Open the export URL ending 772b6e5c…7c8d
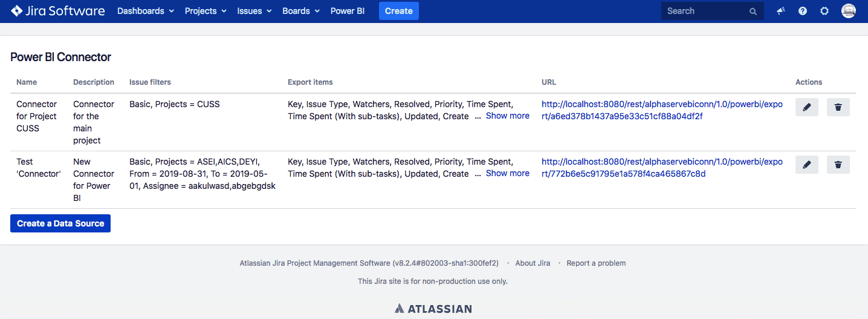The width and height of the screenshot is (868, 319). [x=662, y=168]
